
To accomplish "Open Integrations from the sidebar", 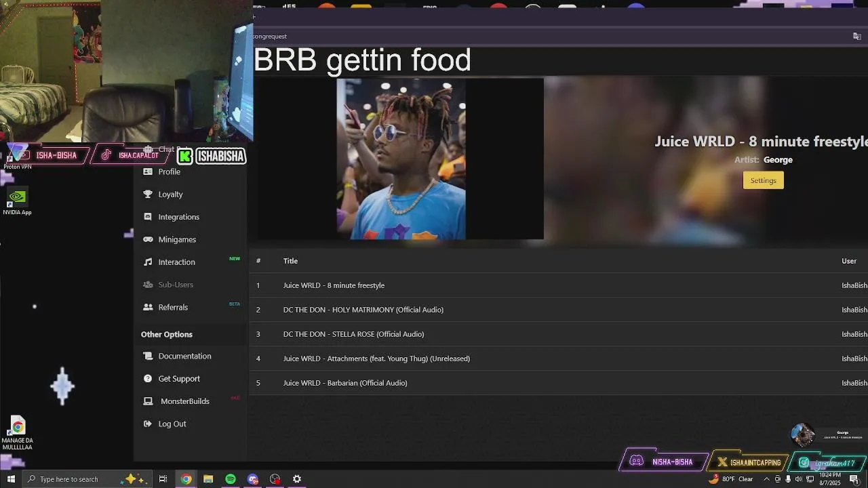I will tap(178, 217).
